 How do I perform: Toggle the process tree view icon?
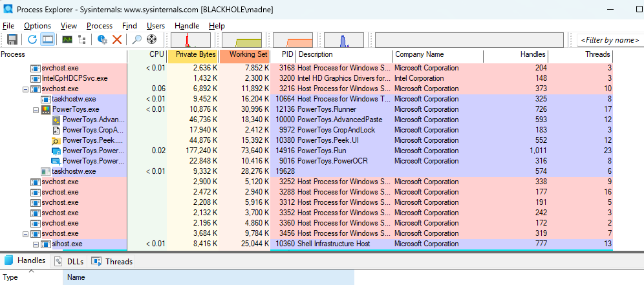[81, 39]
